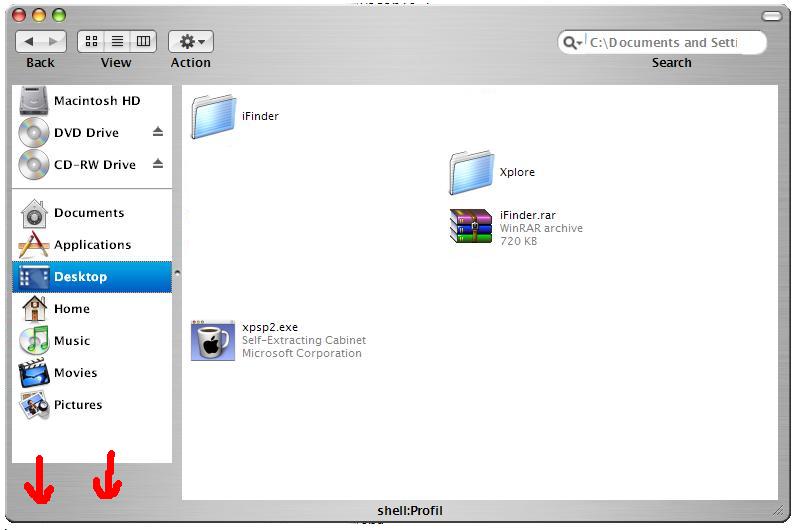Image resolution: width=796 pixels, height=530 pixels.
Task: Eject the DVD Drive
Action: click(x=158, y=131)
